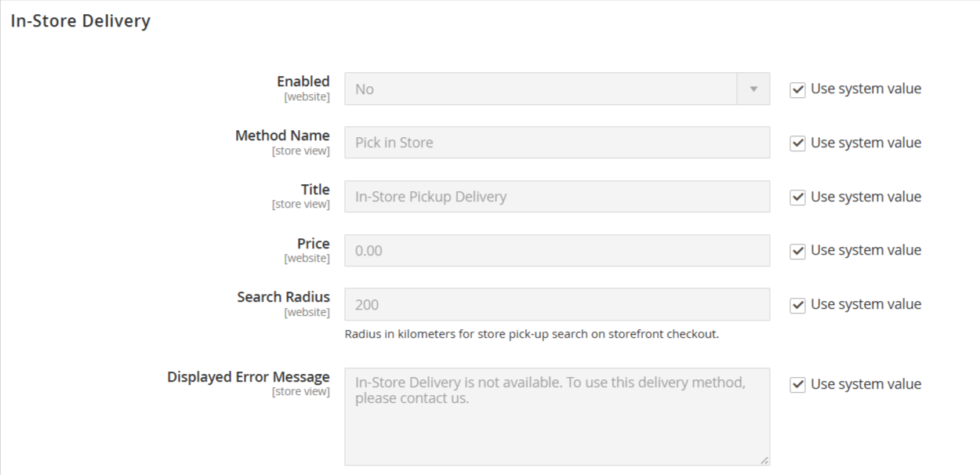Click the Price input field
The image size is (980, 475).
(557, 251)
